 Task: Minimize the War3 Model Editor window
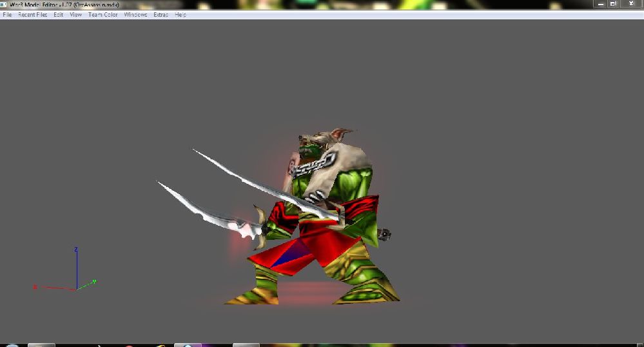coord(601,4)
